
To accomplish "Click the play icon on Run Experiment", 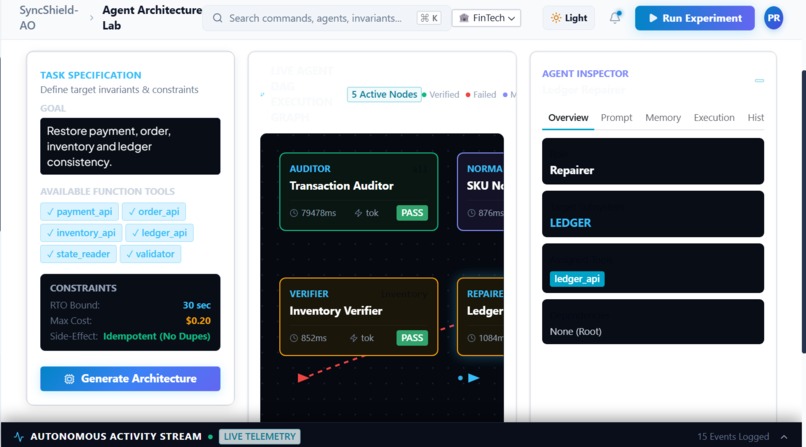I will click(653, 18).
